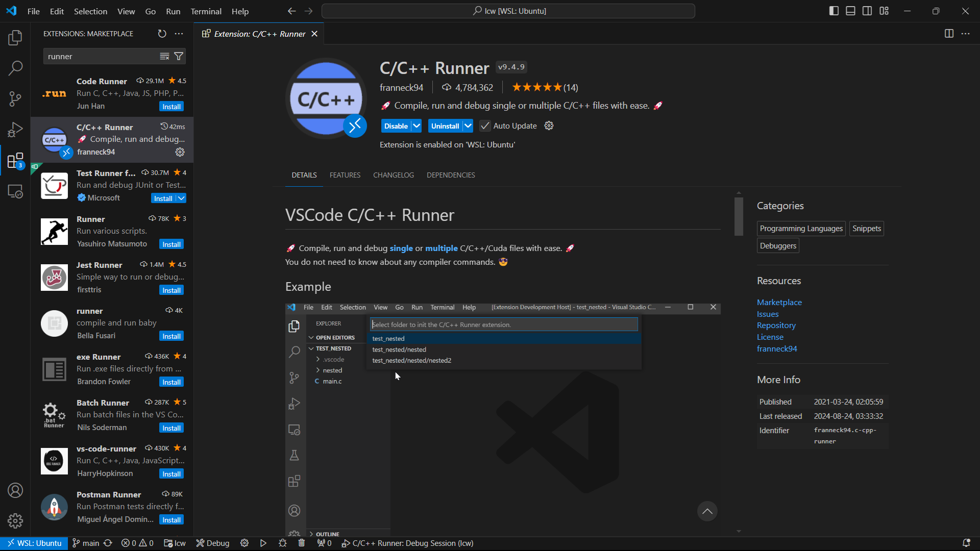This screenshot has height=551, width=980.
Task: Click status bar run play icon
Action: tap(263, 543)
